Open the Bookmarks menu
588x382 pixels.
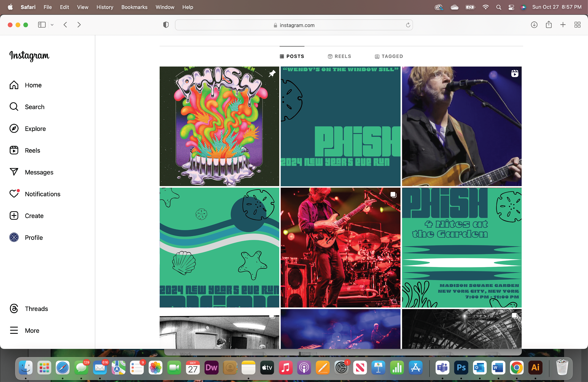134,7
